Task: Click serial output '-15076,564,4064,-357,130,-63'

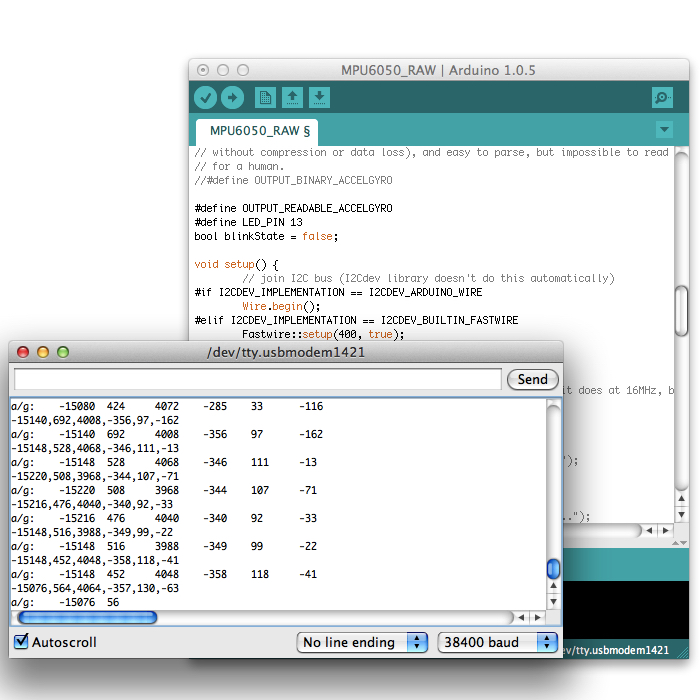Action: click(95, 588)
